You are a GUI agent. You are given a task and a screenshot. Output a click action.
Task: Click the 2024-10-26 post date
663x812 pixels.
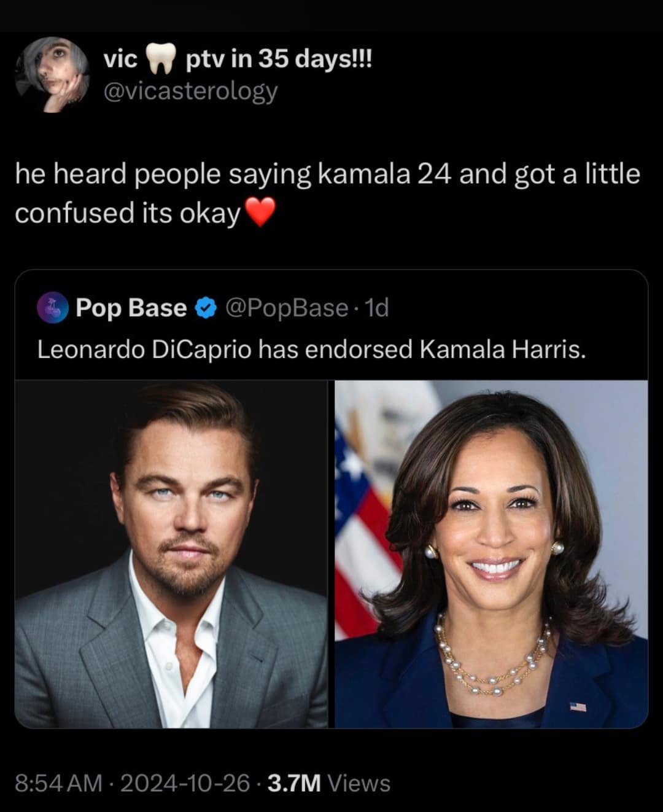185,783
